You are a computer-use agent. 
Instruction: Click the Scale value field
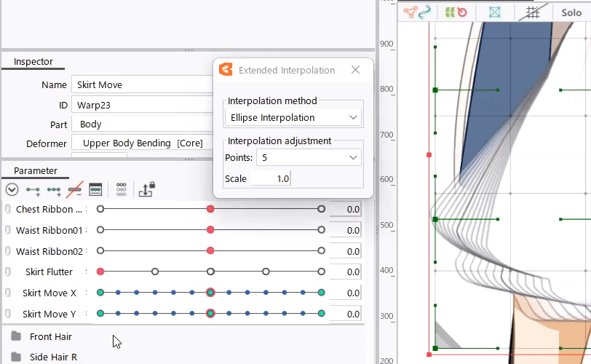pos(271,178)
